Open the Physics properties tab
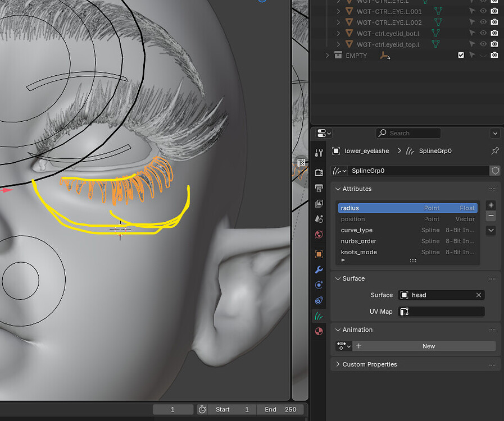 point(319,285)
